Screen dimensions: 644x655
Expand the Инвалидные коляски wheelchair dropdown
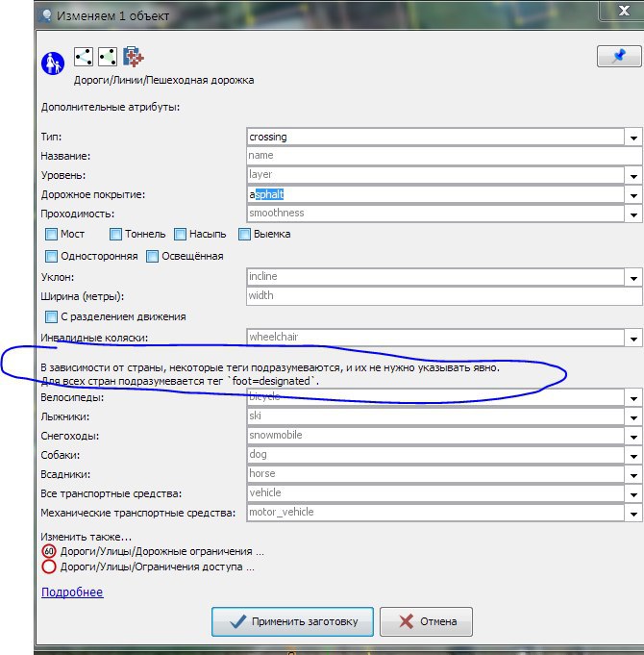click(x=633, y=338)
